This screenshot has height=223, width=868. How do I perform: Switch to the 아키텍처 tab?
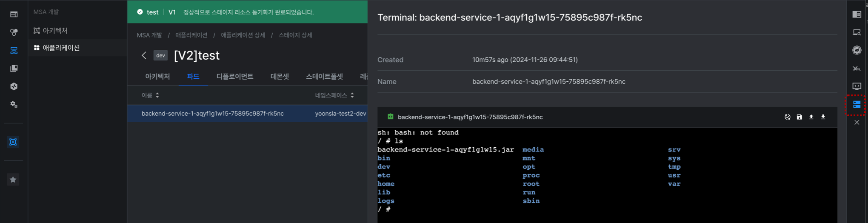(x=157, y=77)
